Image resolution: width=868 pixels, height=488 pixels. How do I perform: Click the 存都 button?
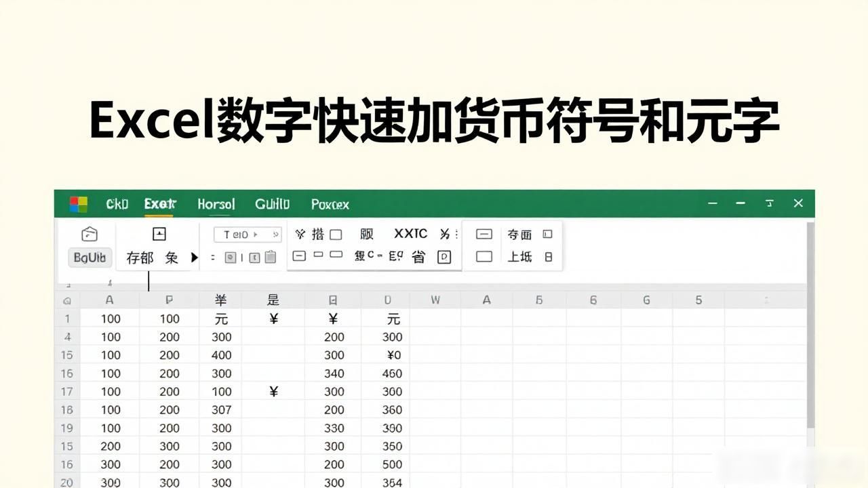(140, 258)
